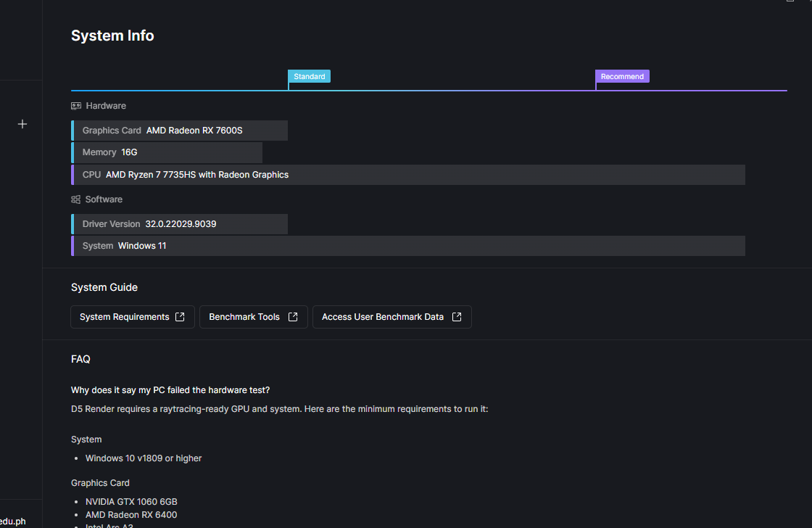Select the CPU AMD Ryzen 7 7735HS bar

pyautogui.click(x=407, y=175)
